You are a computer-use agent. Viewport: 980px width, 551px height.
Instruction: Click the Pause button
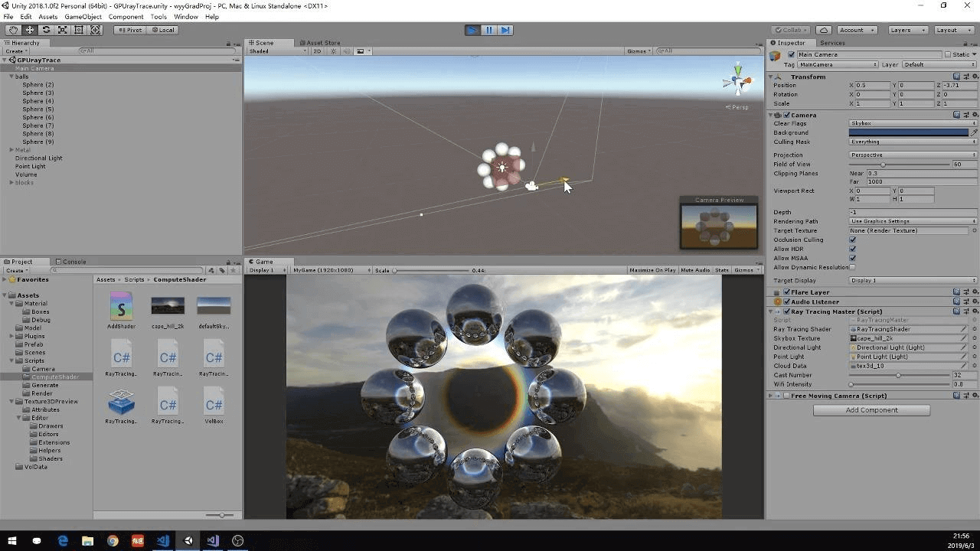488,30
